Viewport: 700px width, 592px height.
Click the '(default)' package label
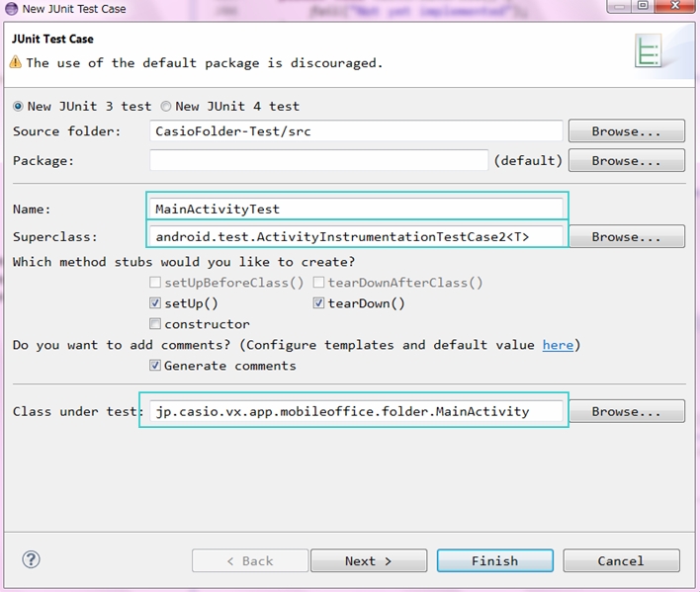pos(528,161)
